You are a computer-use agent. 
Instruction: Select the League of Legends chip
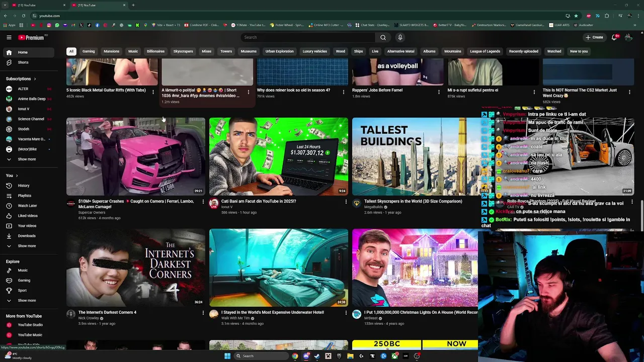coord(485,51)
